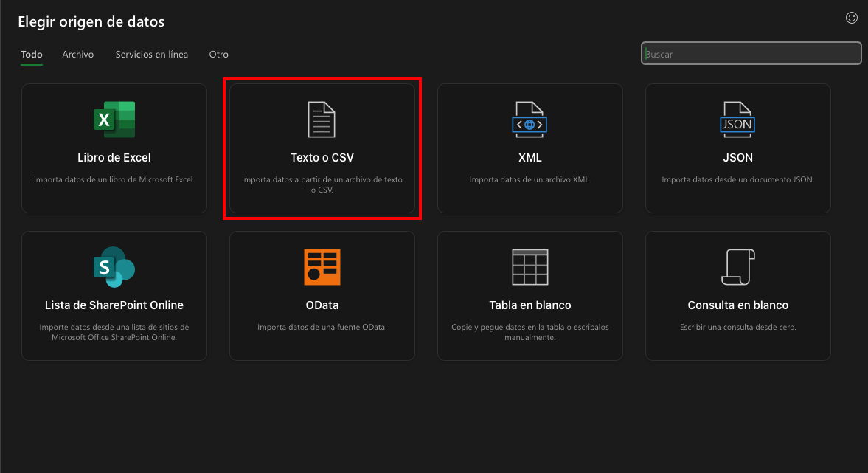The width and height of the screenshot is (868, 473).
Task: Choose the JSON file icon
Action: click(737, 120)
